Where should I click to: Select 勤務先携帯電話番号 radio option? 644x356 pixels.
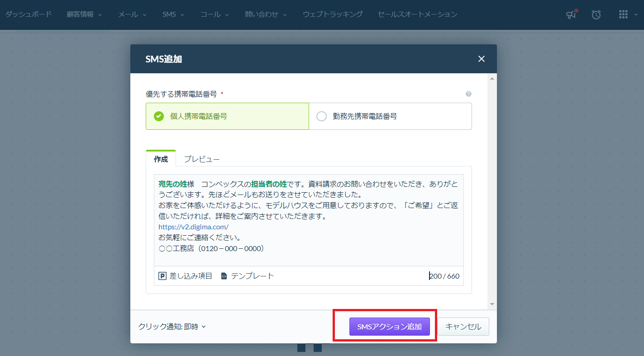coord(390,116)
